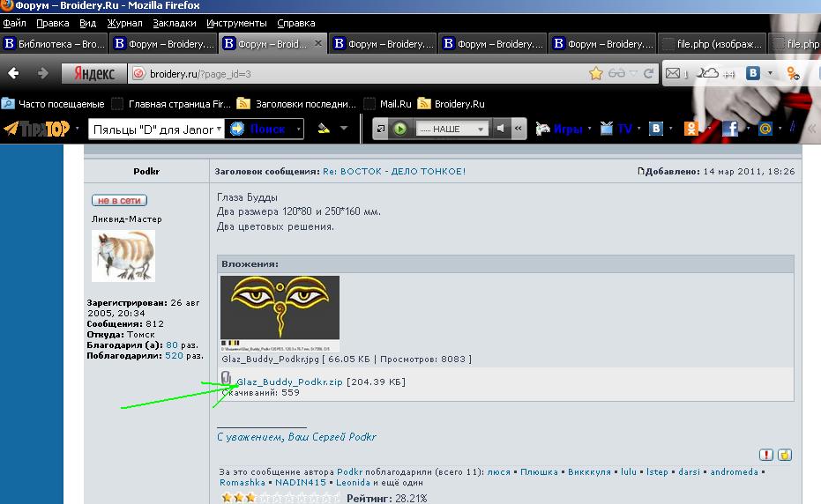Expand the Поиск button dropdown arrow
The image size is (821, 504).
(x=298, y=129)
